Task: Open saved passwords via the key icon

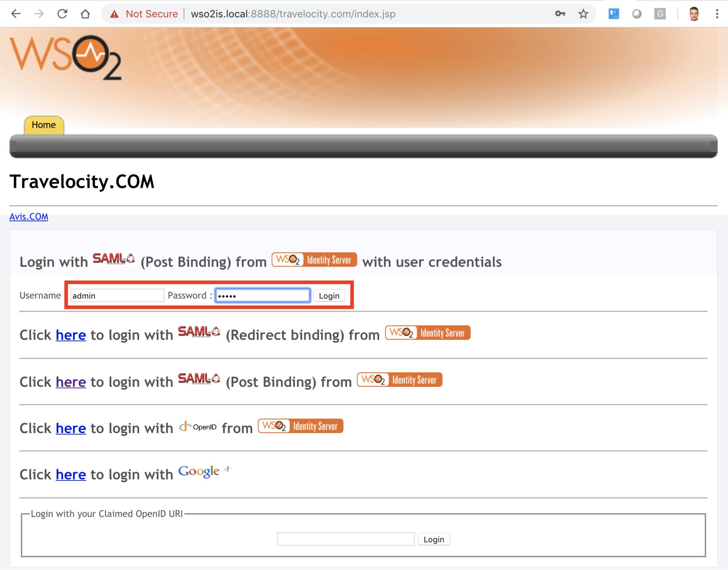Action: coord(560,13)
